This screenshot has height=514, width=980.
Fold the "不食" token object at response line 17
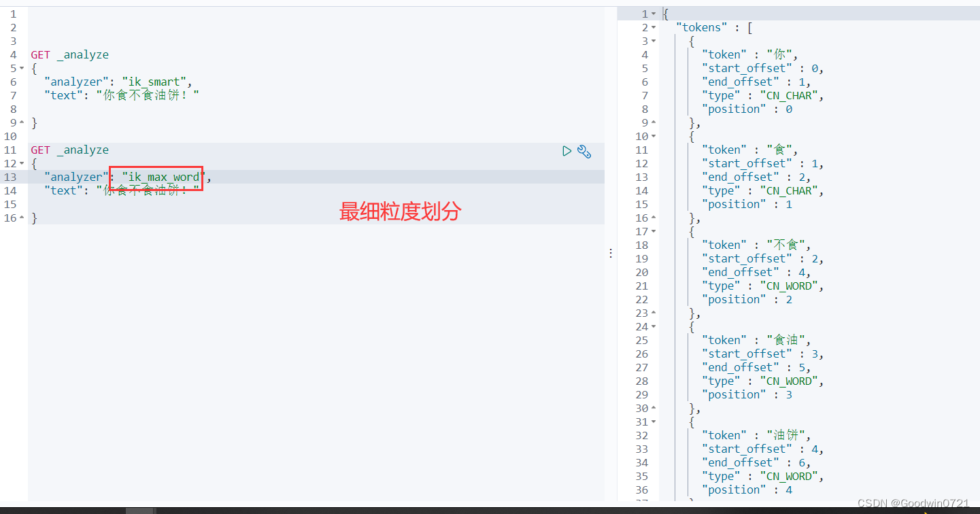tap(654, 231)
